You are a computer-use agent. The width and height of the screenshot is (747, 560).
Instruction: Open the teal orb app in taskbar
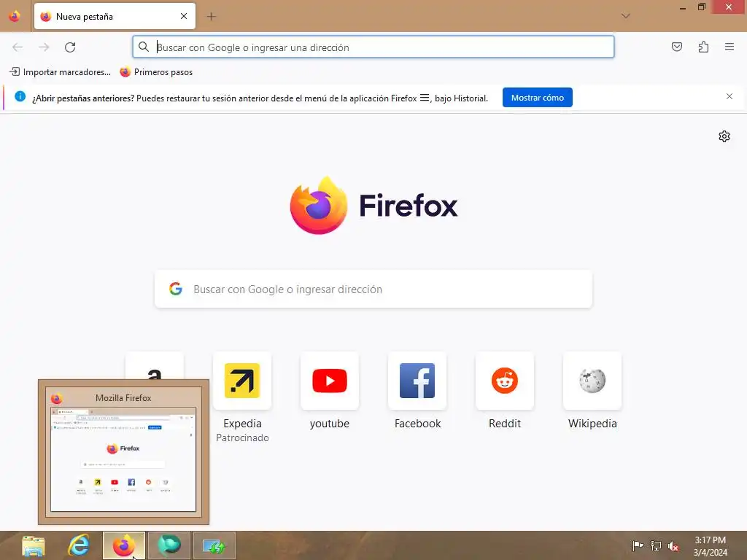[169, 545]
